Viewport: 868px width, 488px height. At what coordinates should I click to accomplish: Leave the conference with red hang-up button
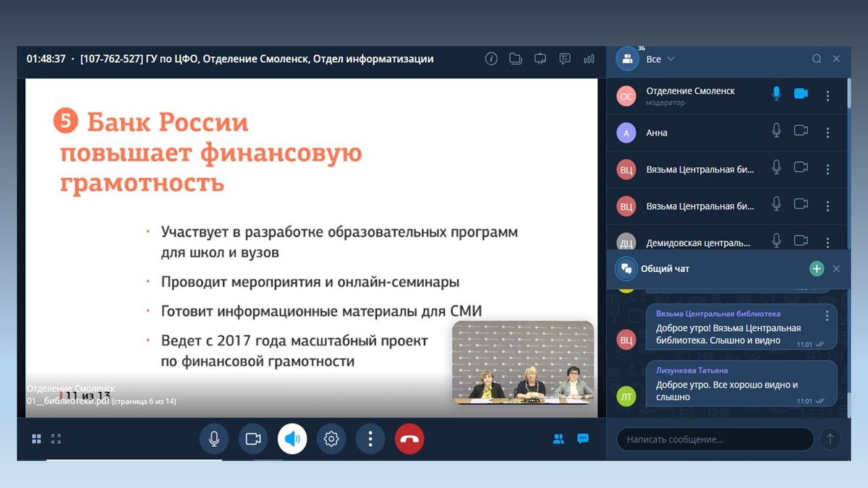click(x=409, y=439)
